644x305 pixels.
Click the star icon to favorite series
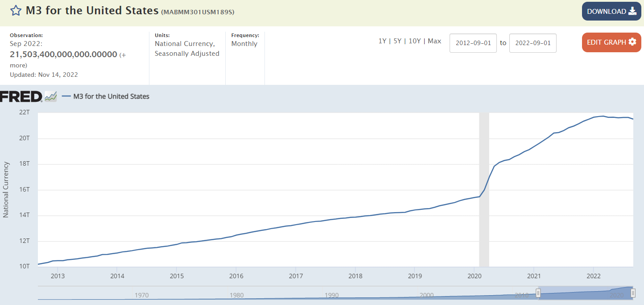(16, 11)
